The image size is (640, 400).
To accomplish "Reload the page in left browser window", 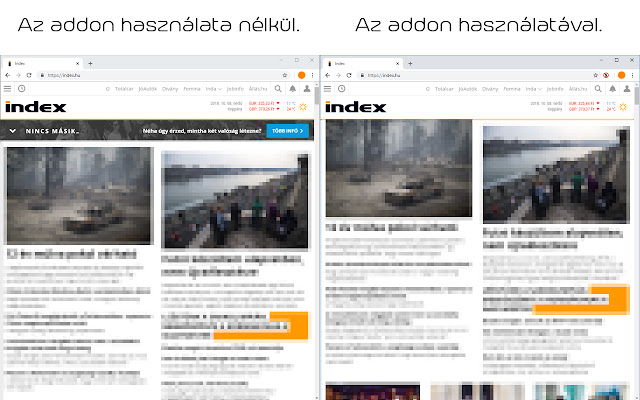I will (x=29, y=75).
